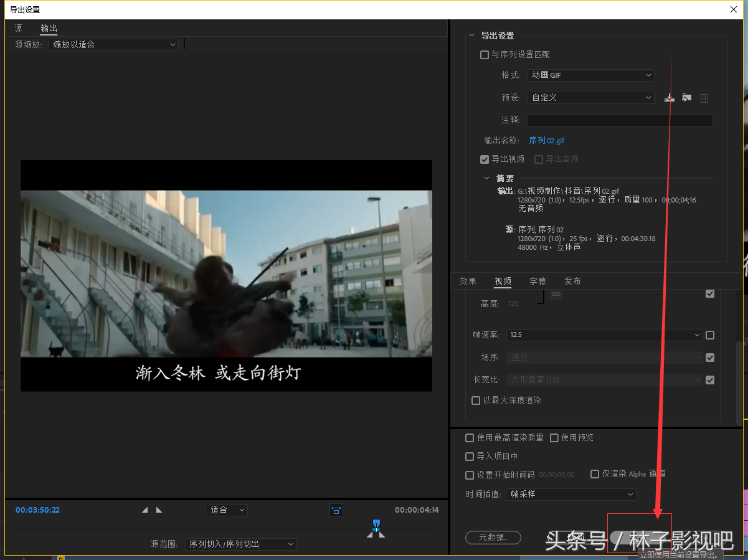Click the current timecode 00:03:50:22
The width and height of the screenshot is (748, 560).
[38, 510]
